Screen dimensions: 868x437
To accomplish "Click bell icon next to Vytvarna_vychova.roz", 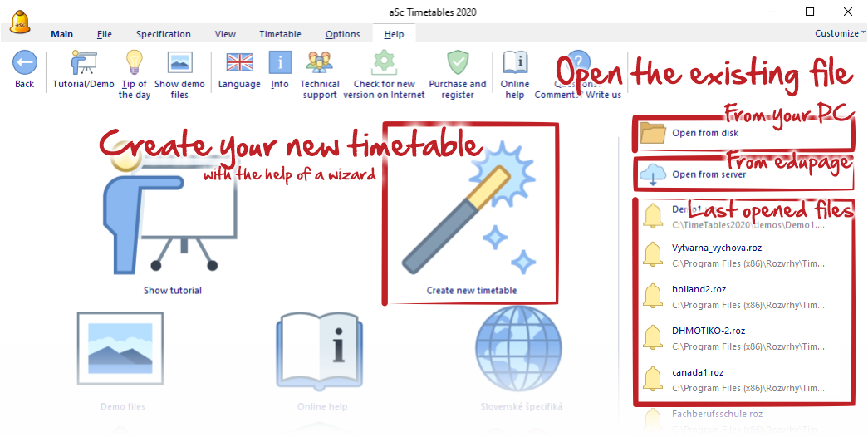I will 653,255.
